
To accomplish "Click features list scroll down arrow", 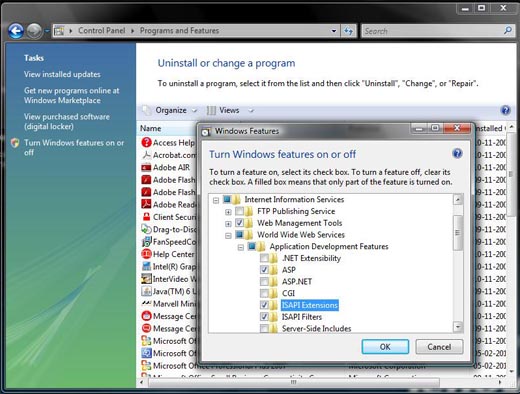I will (x=458, y=327).
